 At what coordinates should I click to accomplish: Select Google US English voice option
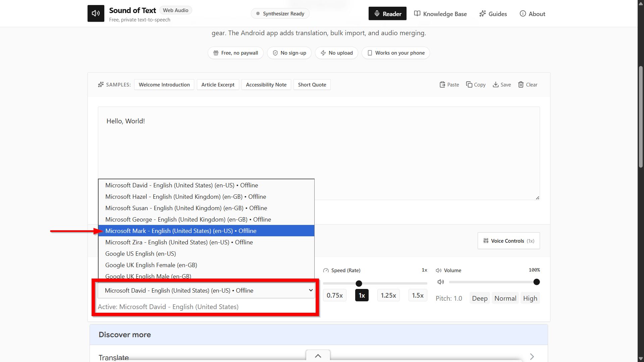pyautogui.click(x=206, y=254)
